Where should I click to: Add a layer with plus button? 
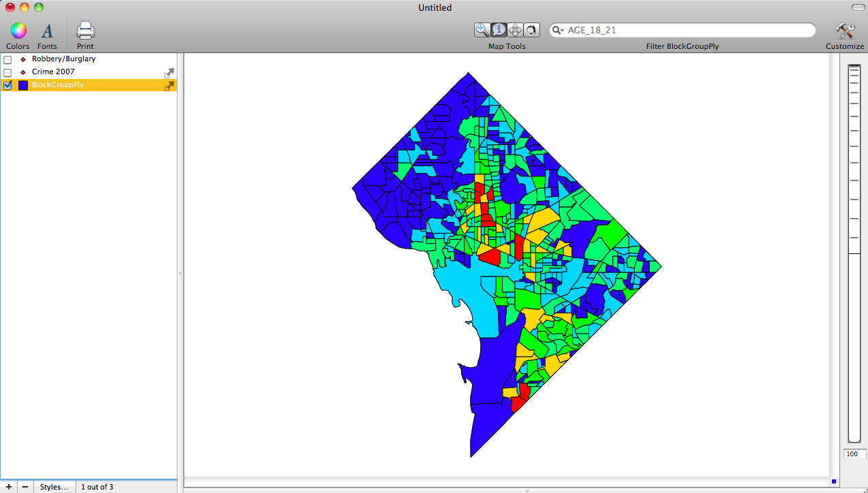(8, 487)
